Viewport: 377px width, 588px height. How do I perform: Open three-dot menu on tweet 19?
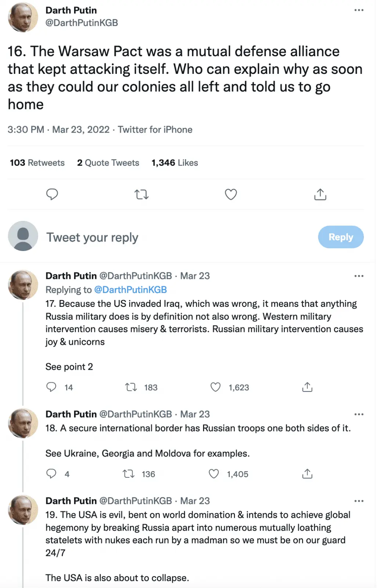[x=359, y=501]
